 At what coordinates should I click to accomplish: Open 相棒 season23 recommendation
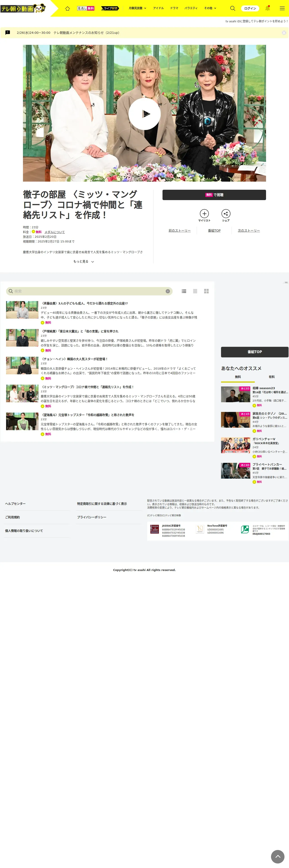pos(255,397)
